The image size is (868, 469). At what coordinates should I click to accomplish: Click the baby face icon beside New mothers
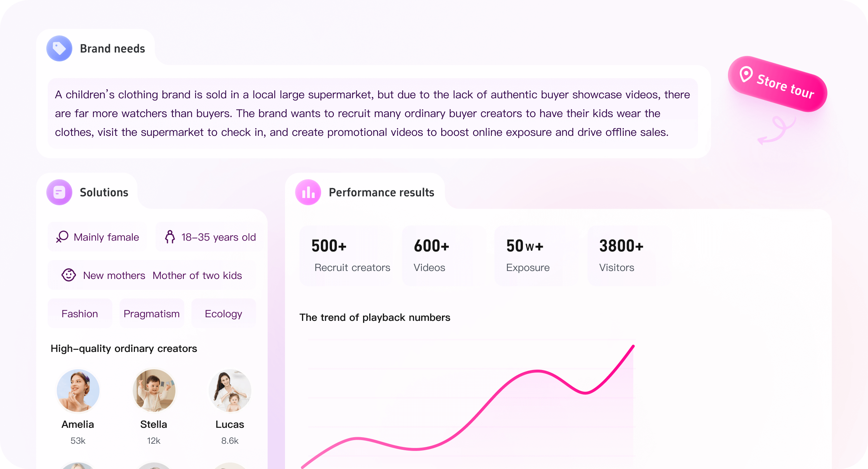click(x=69, y=275)
